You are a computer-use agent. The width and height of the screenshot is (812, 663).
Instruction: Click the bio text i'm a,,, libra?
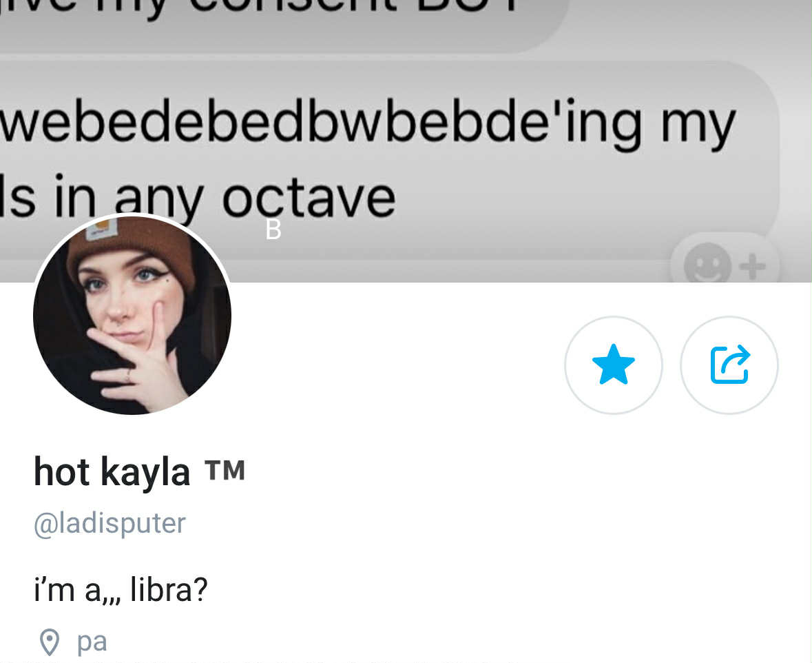click(x=121, y=590)
